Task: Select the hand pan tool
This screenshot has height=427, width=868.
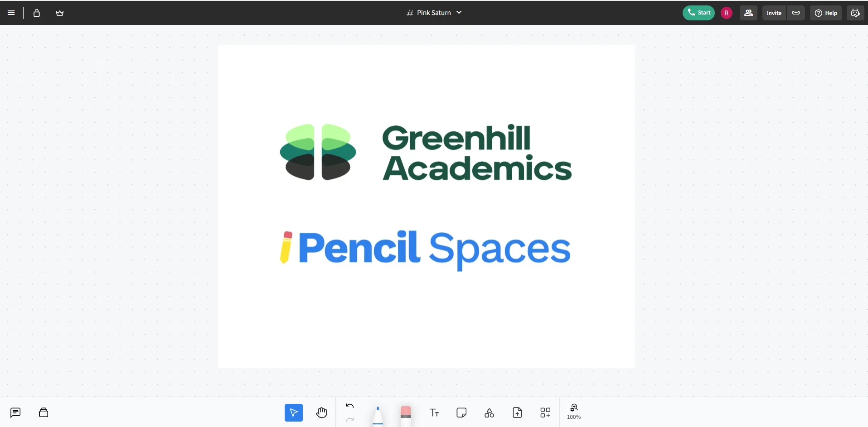Action: click(322, 413)
